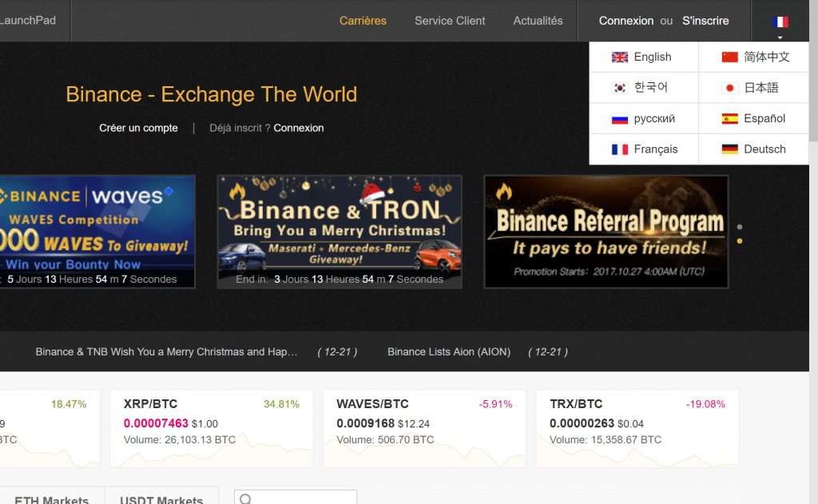Image resolution: width=818 pixels, height=504 pixels.
Task: Select Français language option
Action: [644, 149]
